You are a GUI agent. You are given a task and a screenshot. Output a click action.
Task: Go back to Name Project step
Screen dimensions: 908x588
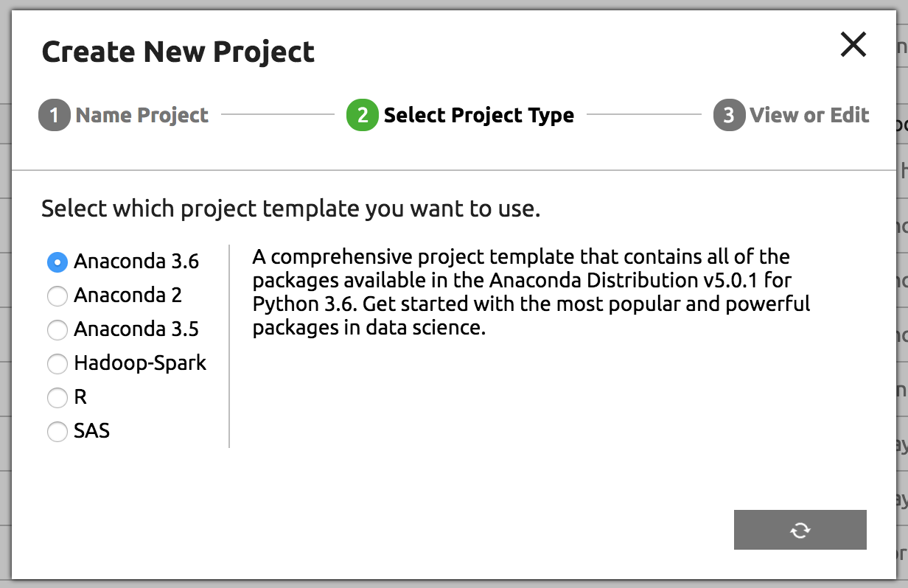pos(142,116)
